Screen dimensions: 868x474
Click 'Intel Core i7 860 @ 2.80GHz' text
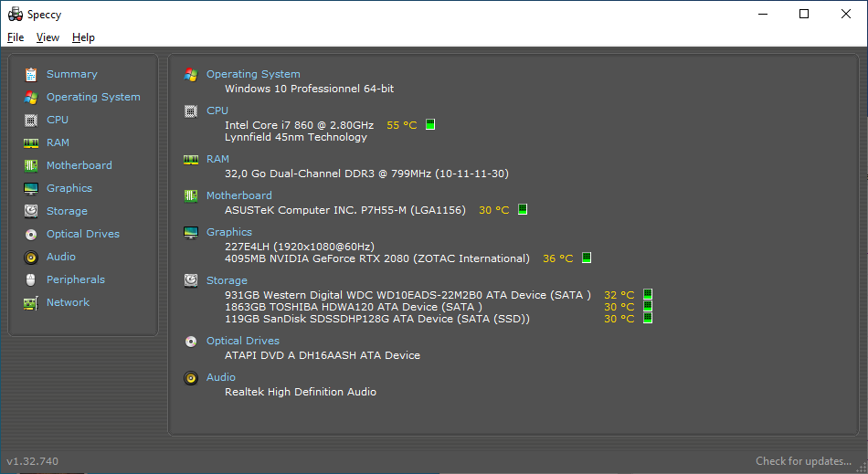pos(299,125)
